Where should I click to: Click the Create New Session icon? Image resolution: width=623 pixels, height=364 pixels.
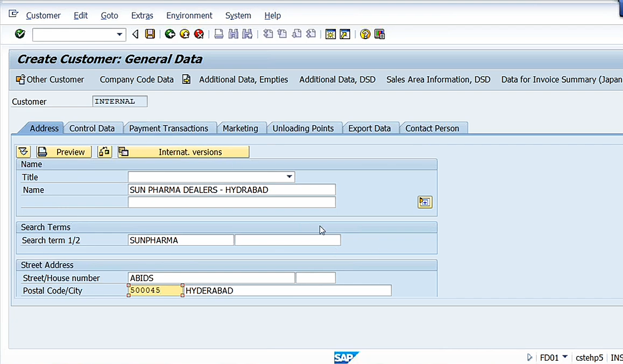coord(330,34)
